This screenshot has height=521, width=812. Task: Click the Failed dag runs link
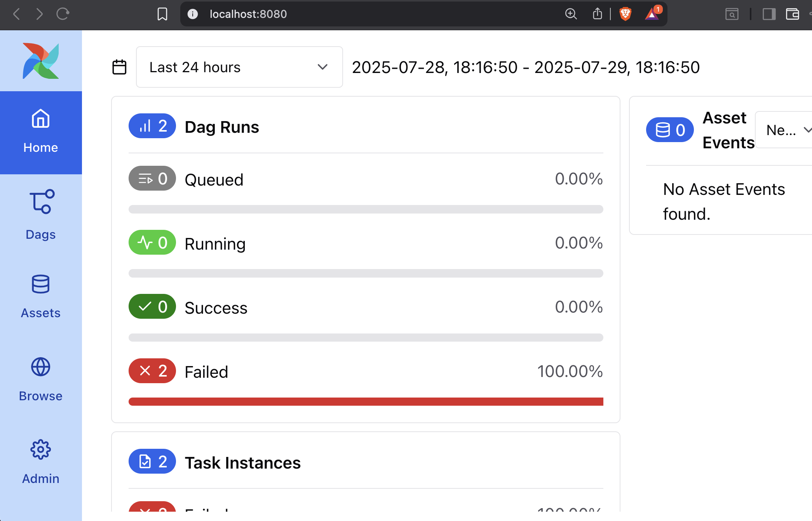point(206,372)
